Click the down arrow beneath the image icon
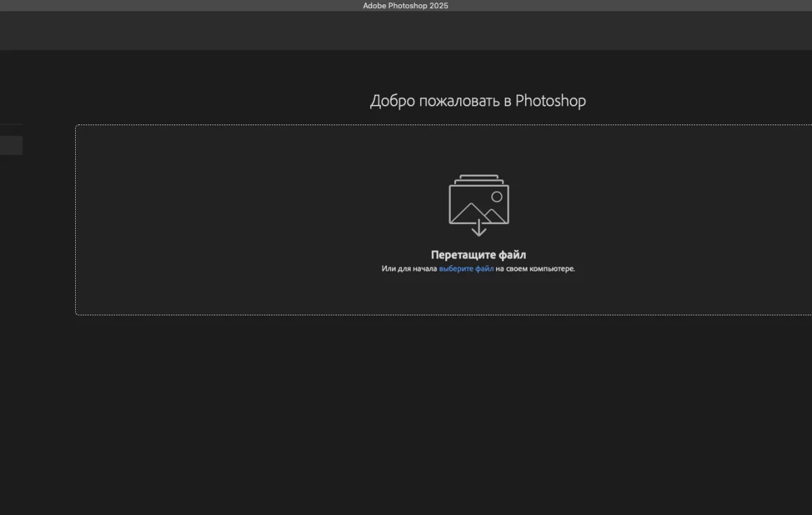 478,229
